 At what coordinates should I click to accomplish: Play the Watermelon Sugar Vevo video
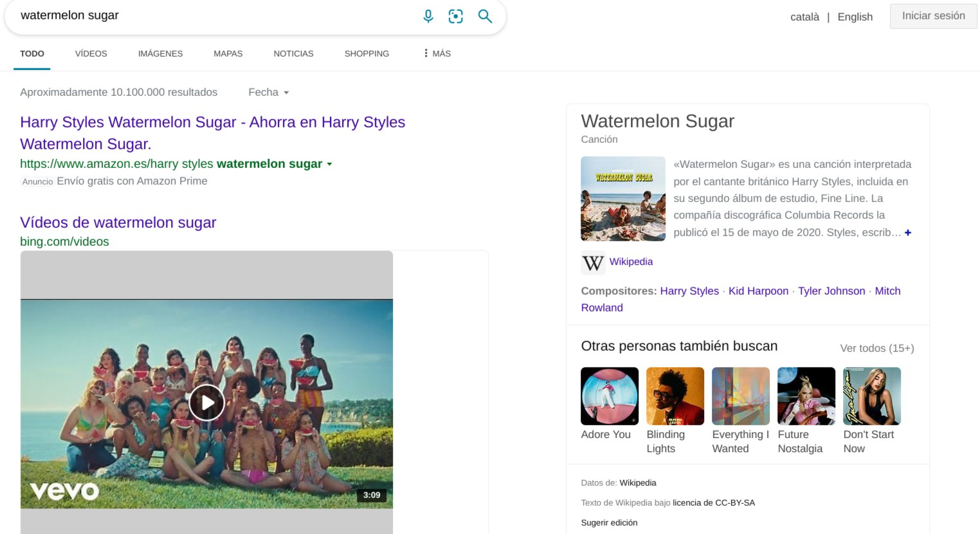[x=206, y=403]
